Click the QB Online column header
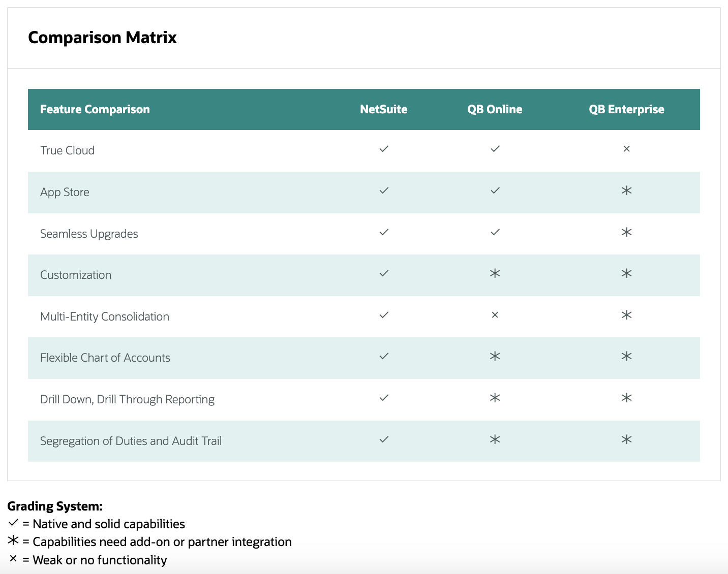Screen dimensions: 728x574 [x=495, y=109]
